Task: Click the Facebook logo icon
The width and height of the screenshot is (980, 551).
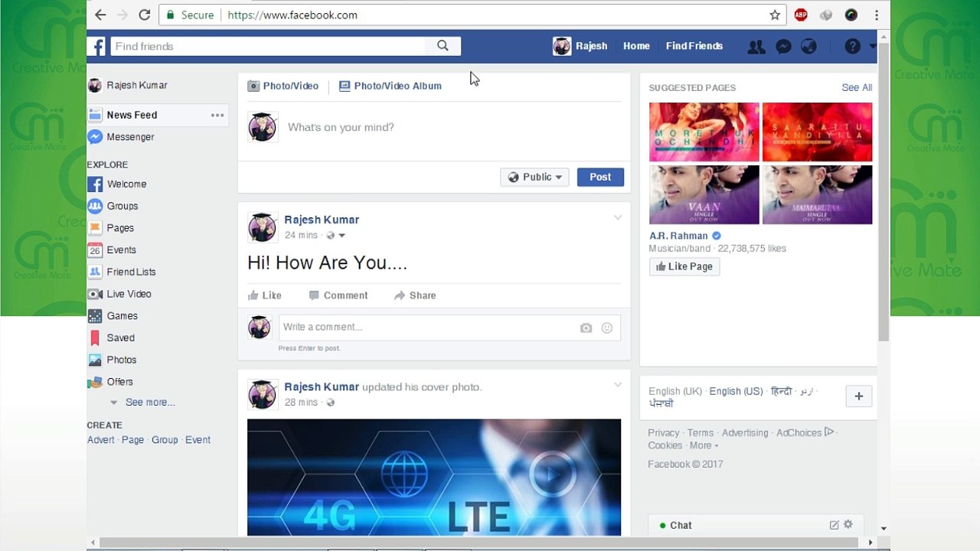Action: [x=96, y=46]
